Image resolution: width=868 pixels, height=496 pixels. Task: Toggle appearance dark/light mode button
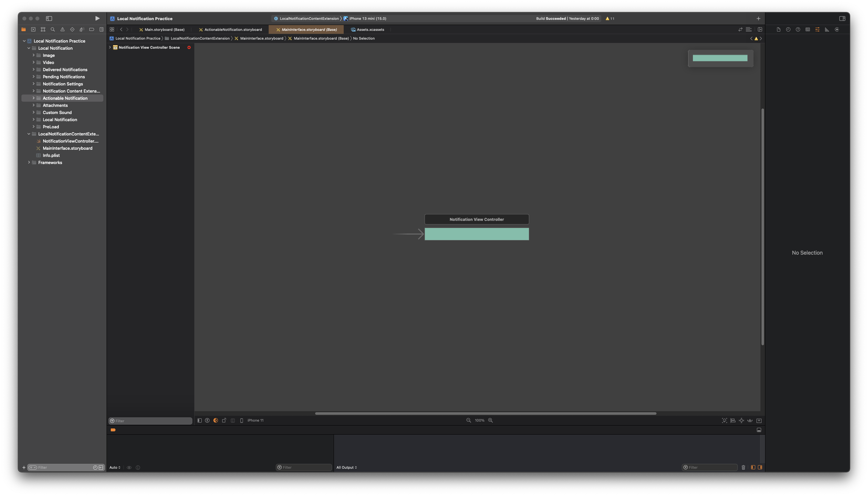pos(216,420)
